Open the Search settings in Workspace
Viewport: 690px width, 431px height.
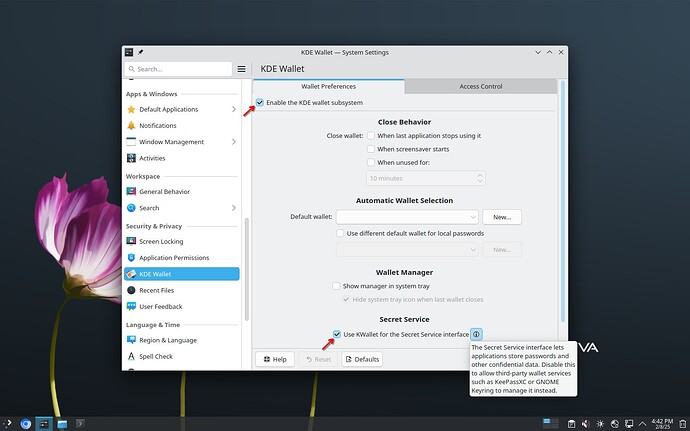[181, 208]
